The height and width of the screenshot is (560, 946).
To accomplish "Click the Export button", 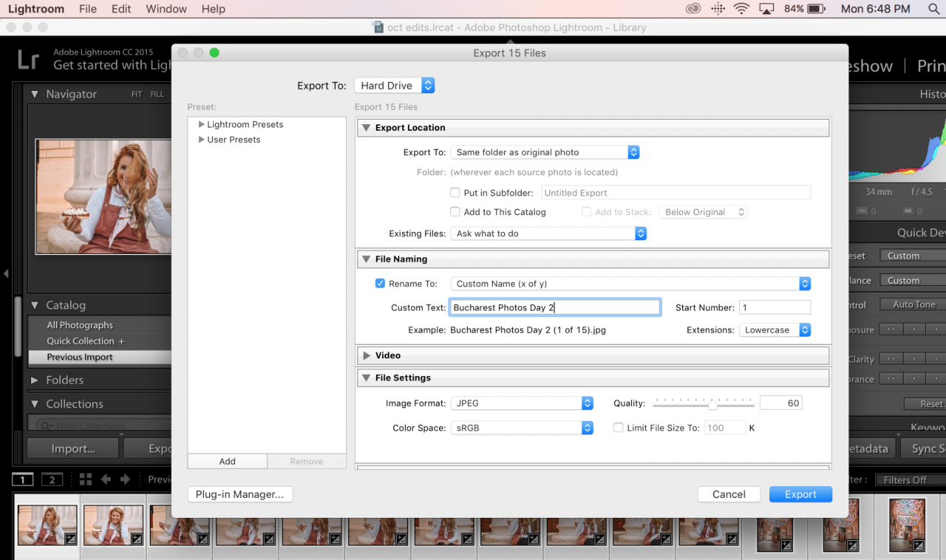I will click(800, 494).
